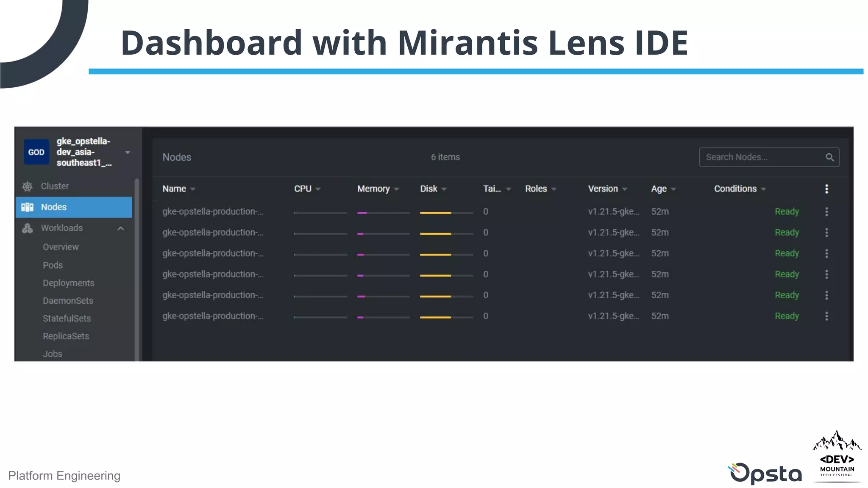Viewport: 868px width, 488px height.
Task: Open Jobs in the sidebar
Action: (x=52, y=354)
